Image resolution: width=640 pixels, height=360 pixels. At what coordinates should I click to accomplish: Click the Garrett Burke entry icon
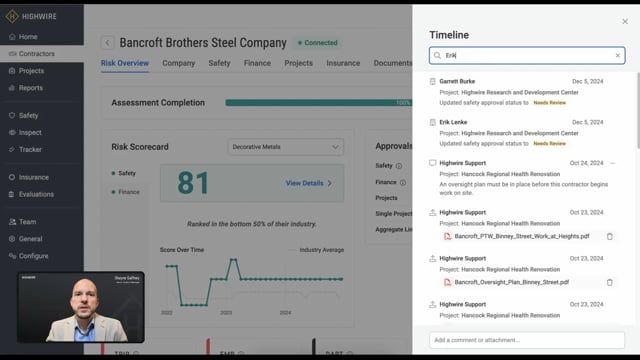[x=433, y=82]
